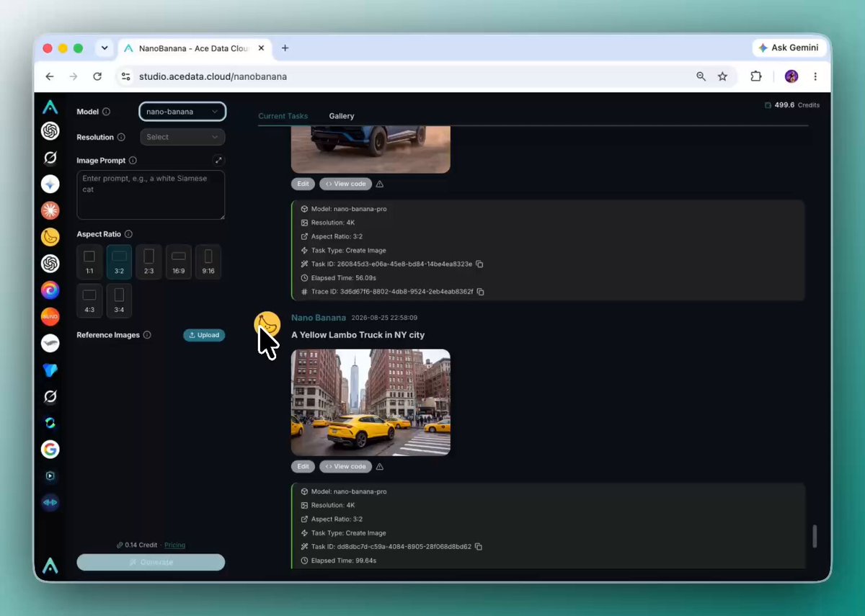Copy Task ID starting with 260845d3
Viewport: 865px width, 616px height.
pyautogui.click(x=479, y=264)
